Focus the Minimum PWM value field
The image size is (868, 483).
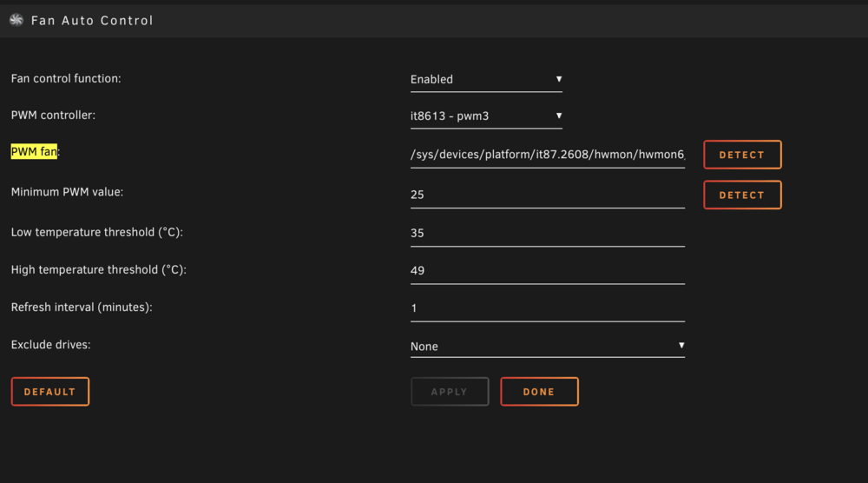click(548, 195)
